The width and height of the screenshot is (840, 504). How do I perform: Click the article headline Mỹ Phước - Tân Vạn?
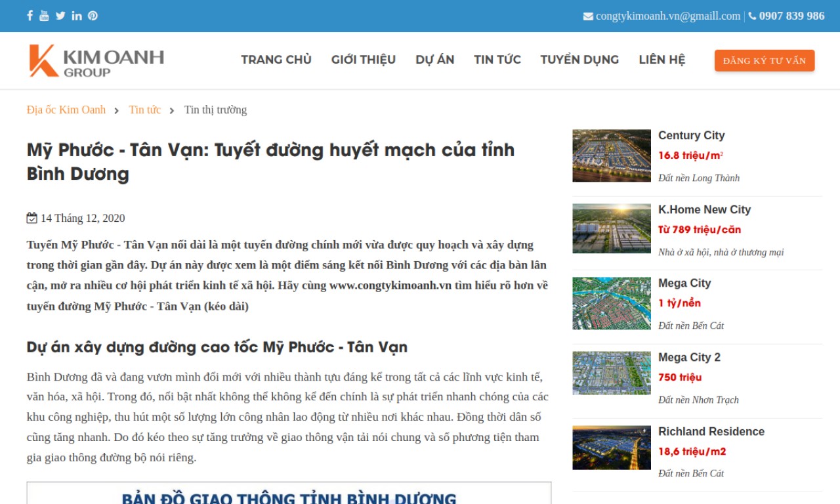[x=270, y=161]
